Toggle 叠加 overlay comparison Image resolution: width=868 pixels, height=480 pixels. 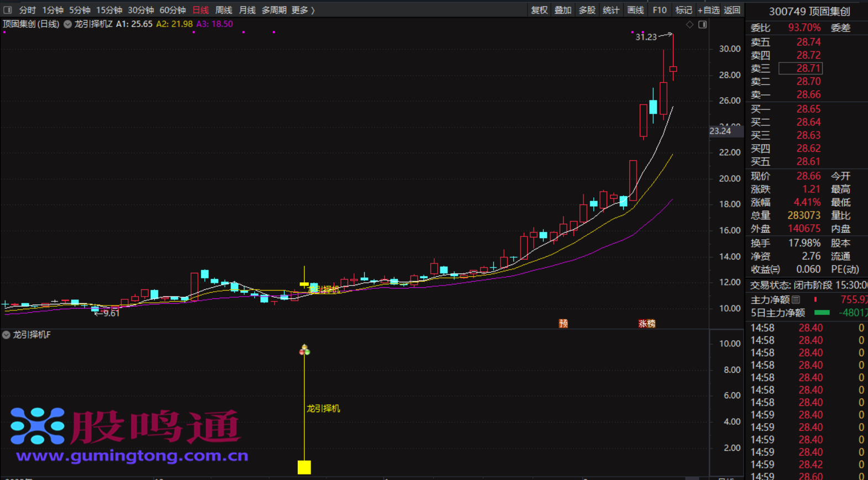click(562, 10)
